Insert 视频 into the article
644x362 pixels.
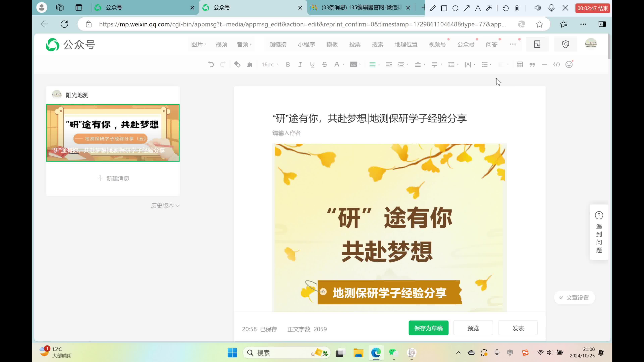(x=221, y=44)
